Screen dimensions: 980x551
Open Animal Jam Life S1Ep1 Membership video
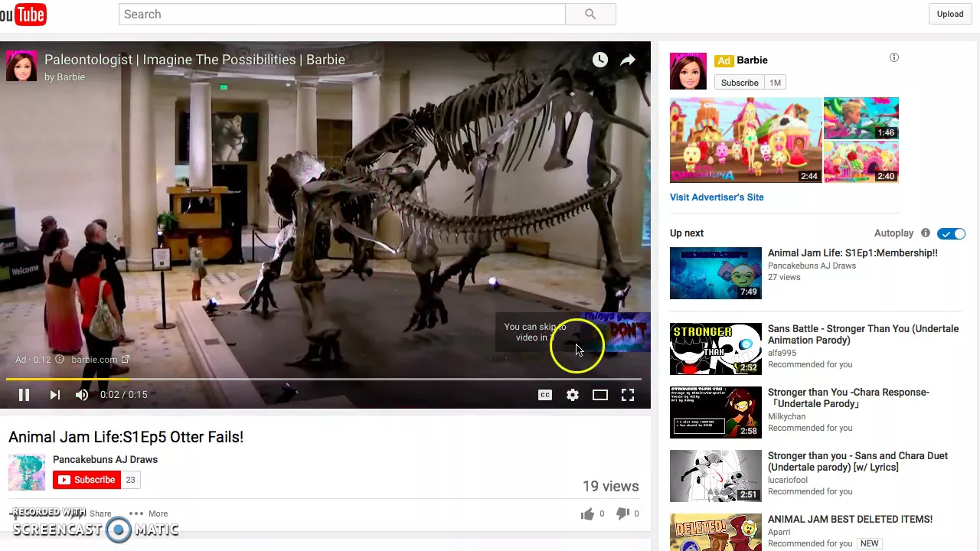pyautogui.click(x=852, y=253)
